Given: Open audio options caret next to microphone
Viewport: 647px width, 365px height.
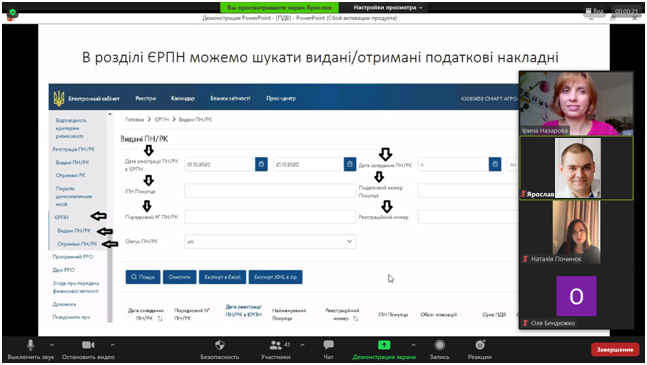Looking at the screenshot, I should (52, 345).
